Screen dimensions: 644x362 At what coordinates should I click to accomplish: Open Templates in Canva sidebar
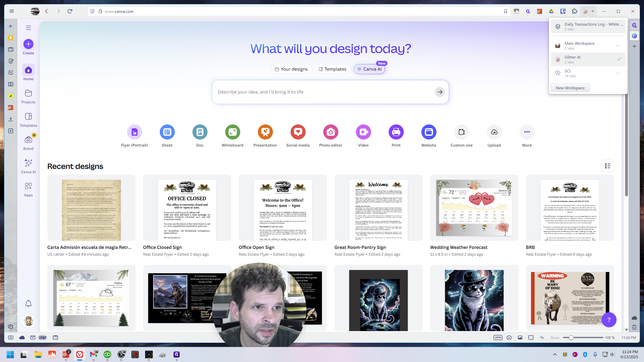click(28, 119)
